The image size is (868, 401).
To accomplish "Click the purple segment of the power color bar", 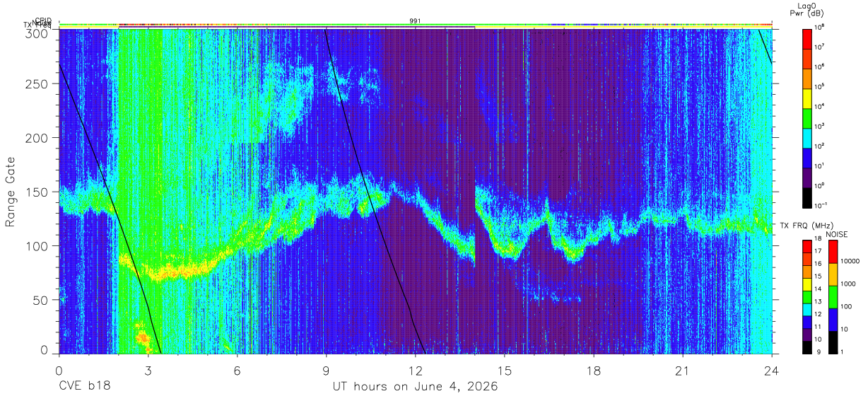I will 808,176.
